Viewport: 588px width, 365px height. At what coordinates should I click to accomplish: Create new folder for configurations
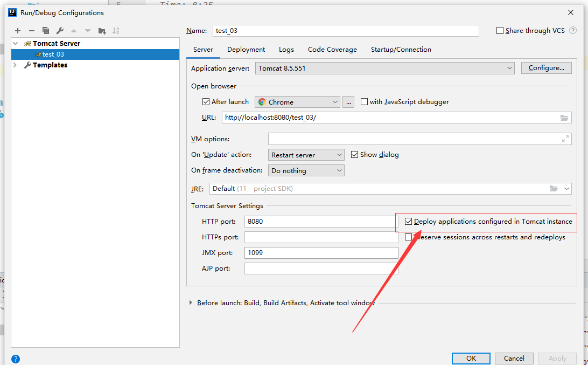102,31
